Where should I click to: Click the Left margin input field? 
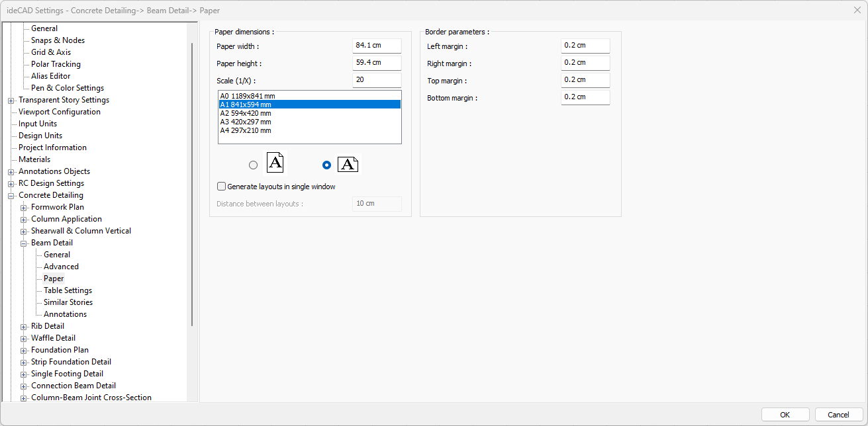(585, 46)
